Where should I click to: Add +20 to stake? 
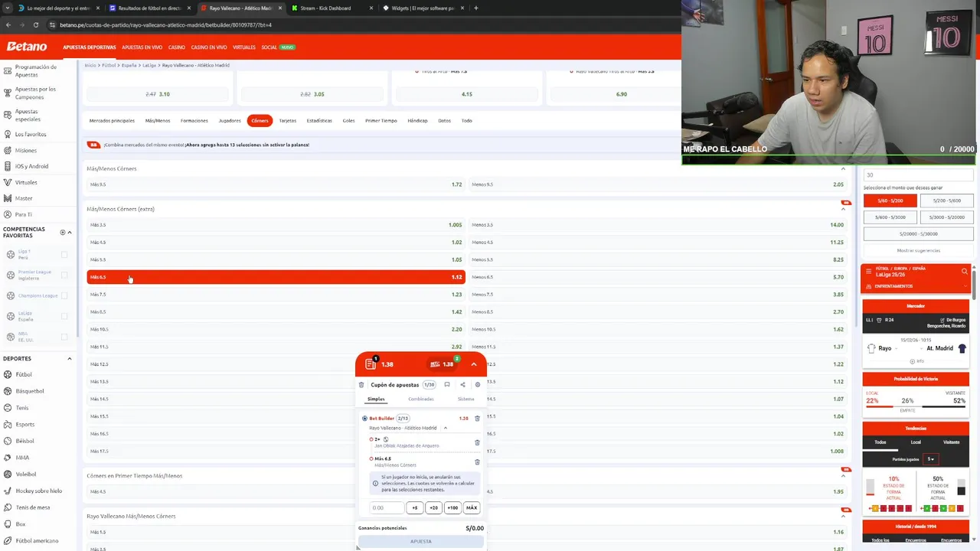[433, 507]
